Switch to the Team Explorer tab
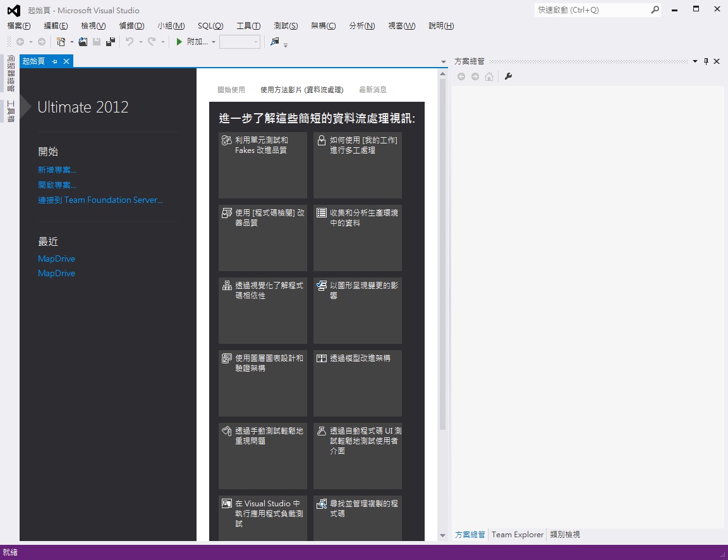Screen dimensions: 728x560 click(x=517, y=535)
